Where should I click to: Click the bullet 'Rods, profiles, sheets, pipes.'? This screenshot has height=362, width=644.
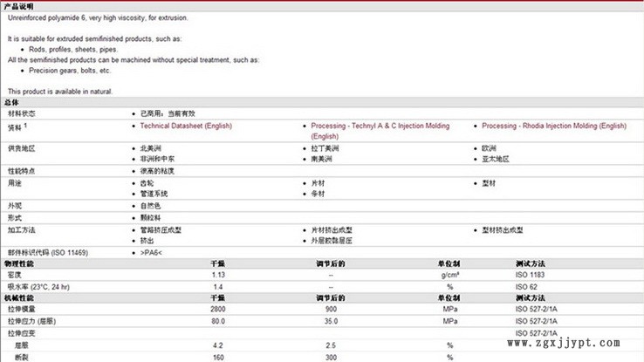click(73, 49)
